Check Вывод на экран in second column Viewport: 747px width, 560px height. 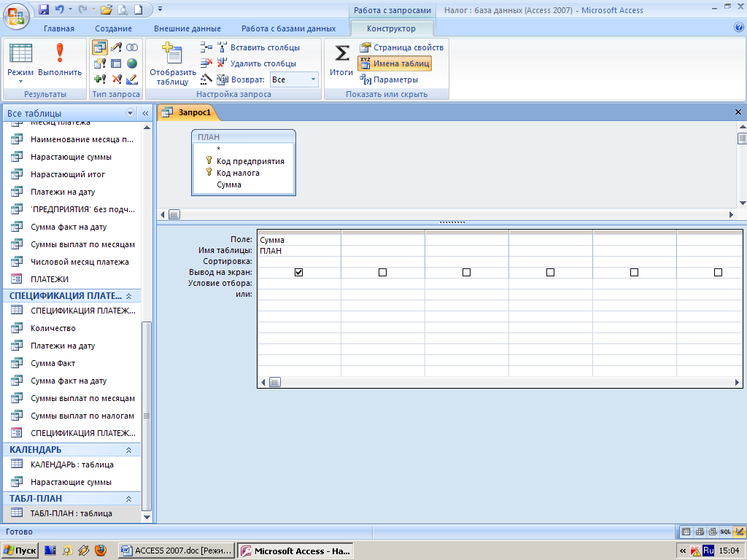pos(382,273)
